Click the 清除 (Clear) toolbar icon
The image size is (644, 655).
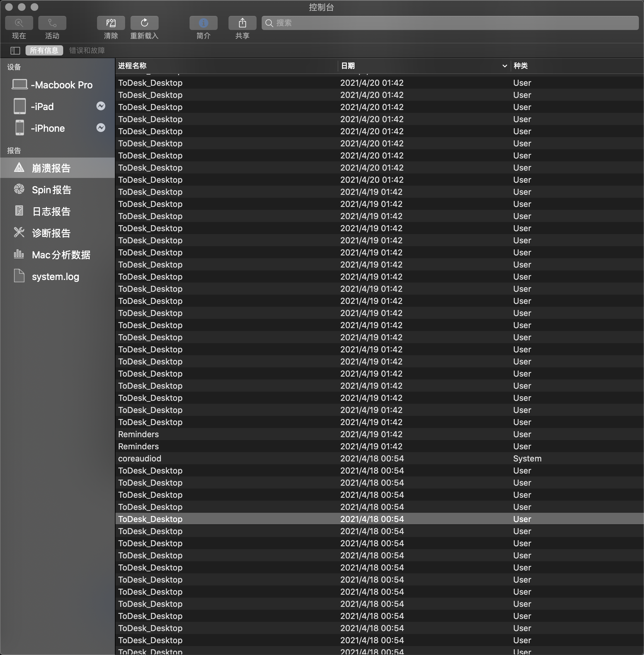click(111, 23)
